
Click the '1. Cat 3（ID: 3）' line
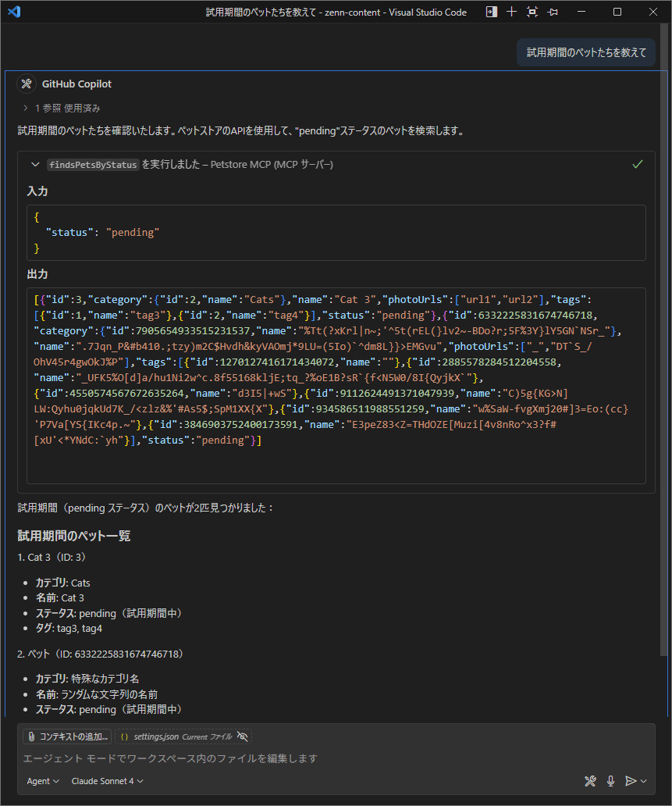(x=52, y=557)
